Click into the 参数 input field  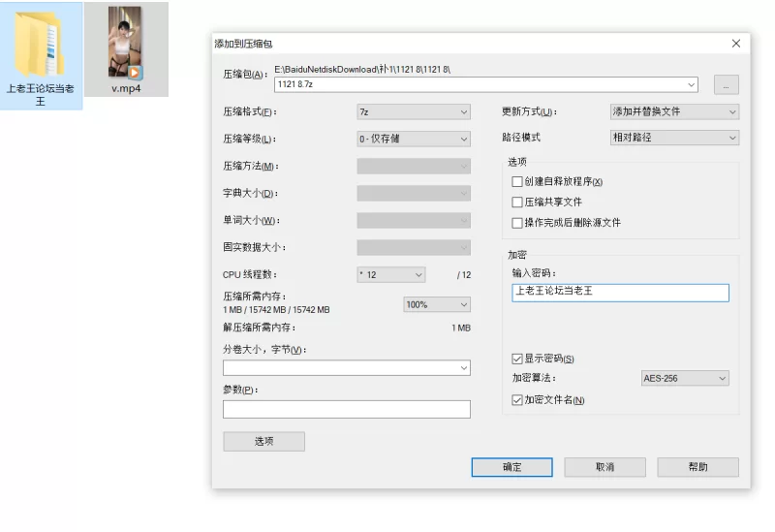347,409
